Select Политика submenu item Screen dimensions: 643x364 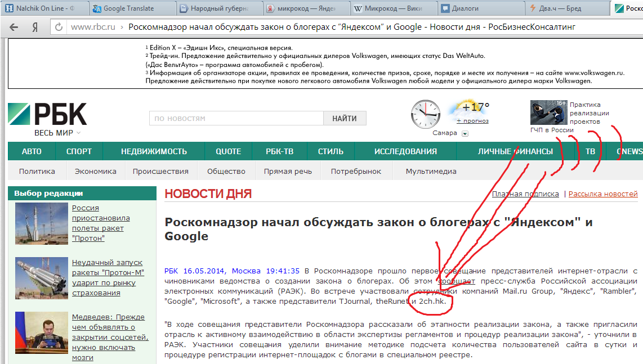(x=37, y=172)
